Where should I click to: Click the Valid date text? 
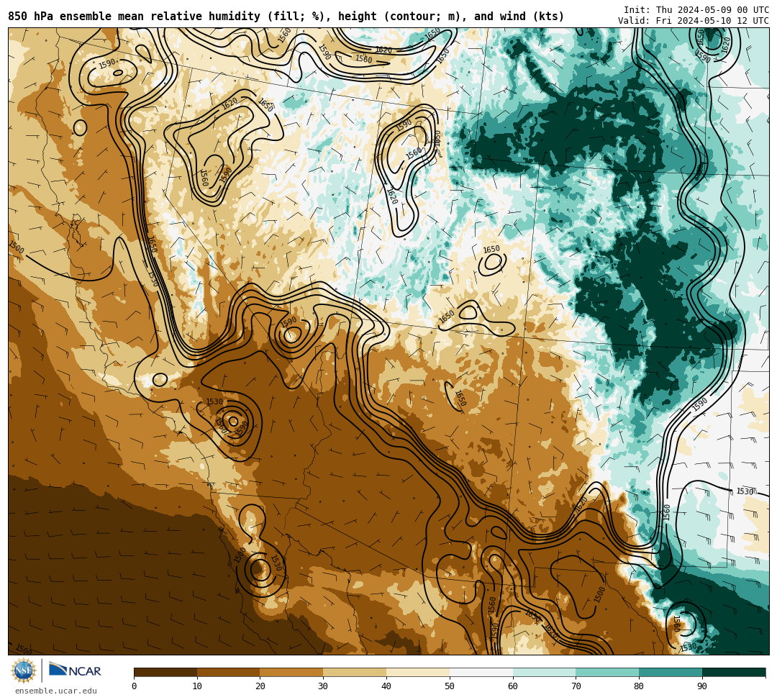pos(694,21)
